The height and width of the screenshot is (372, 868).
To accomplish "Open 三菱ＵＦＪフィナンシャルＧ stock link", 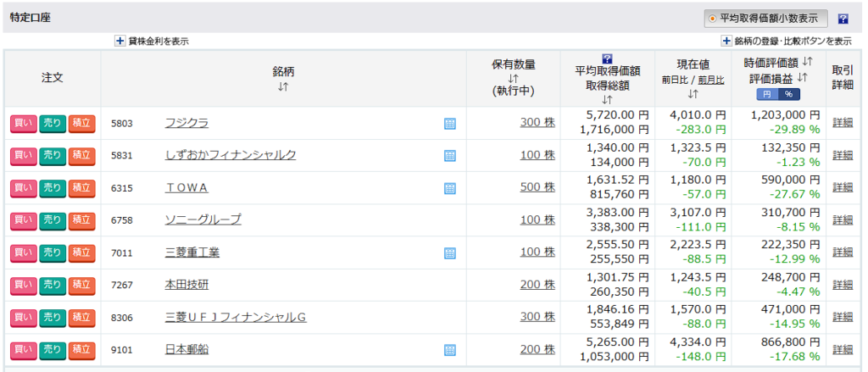I will click(x=236, y=318).
